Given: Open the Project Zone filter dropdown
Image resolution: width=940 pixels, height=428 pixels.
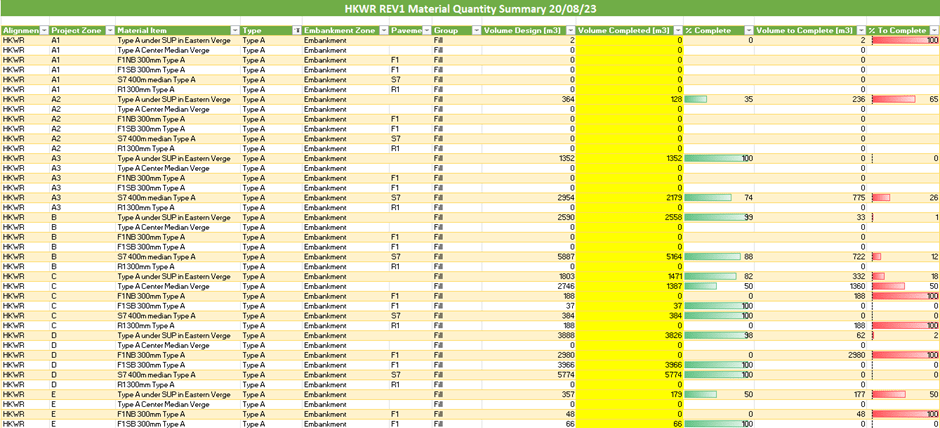Looking at the screenshot, I should pyautogui.click(x=109, y=31).
